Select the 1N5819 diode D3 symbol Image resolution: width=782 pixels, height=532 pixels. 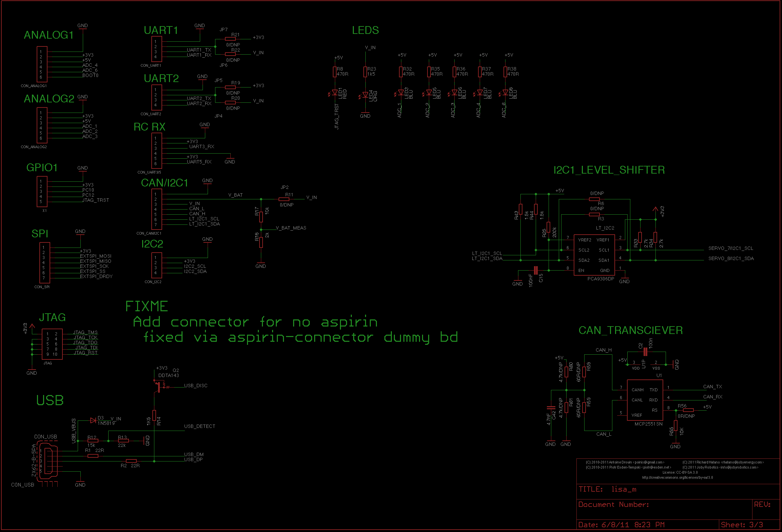93,420
